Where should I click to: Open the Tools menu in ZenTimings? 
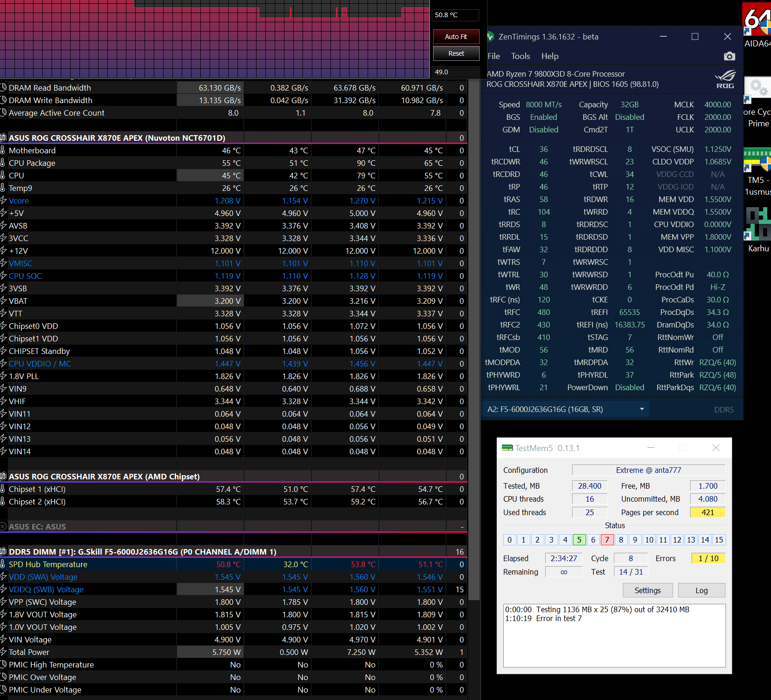(x=521, y=56)
